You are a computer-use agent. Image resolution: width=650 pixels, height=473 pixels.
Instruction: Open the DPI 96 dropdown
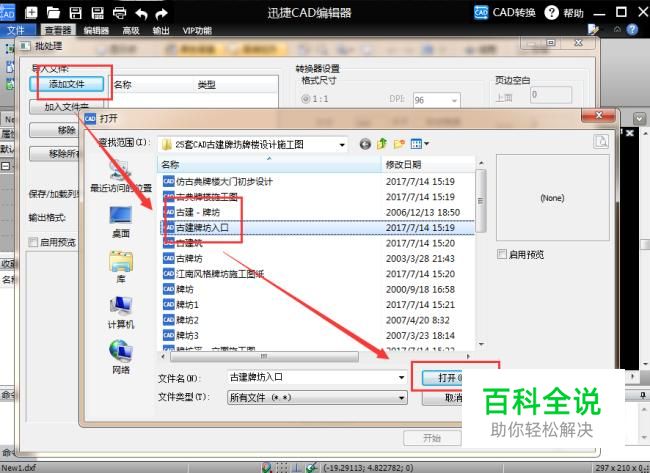click(454, 100)
